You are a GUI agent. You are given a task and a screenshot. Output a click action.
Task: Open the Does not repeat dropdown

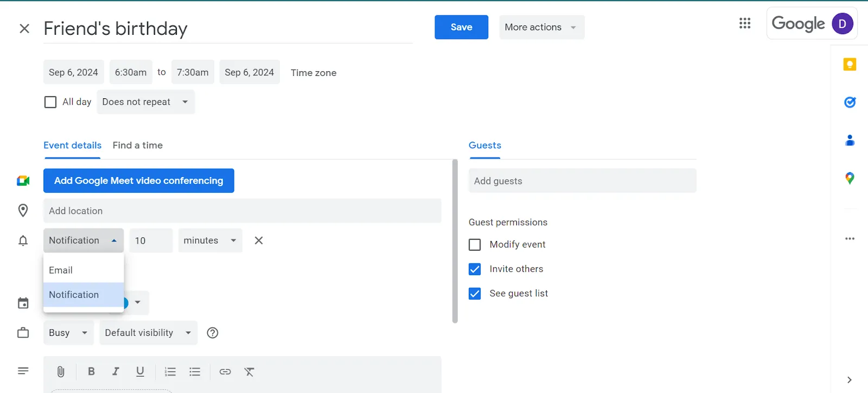[x=145, y=102]
